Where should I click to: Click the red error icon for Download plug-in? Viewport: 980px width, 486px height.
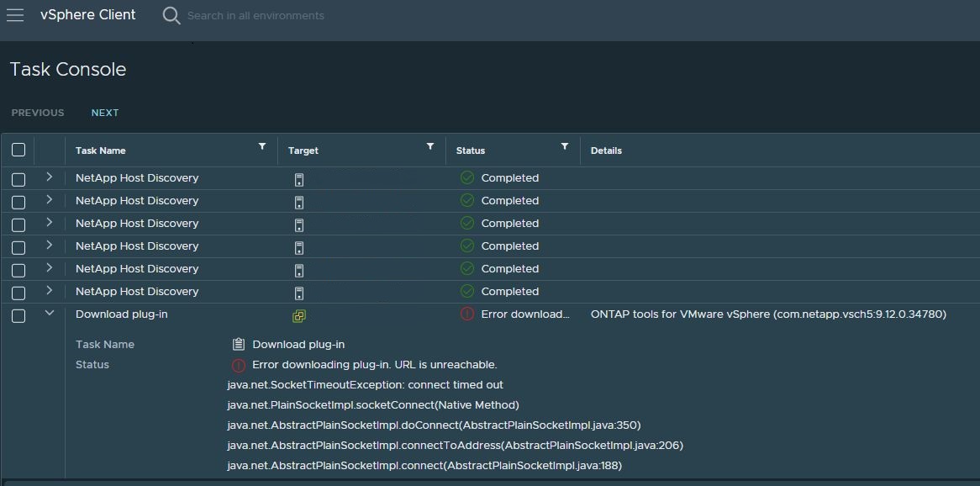click(467, 314)
